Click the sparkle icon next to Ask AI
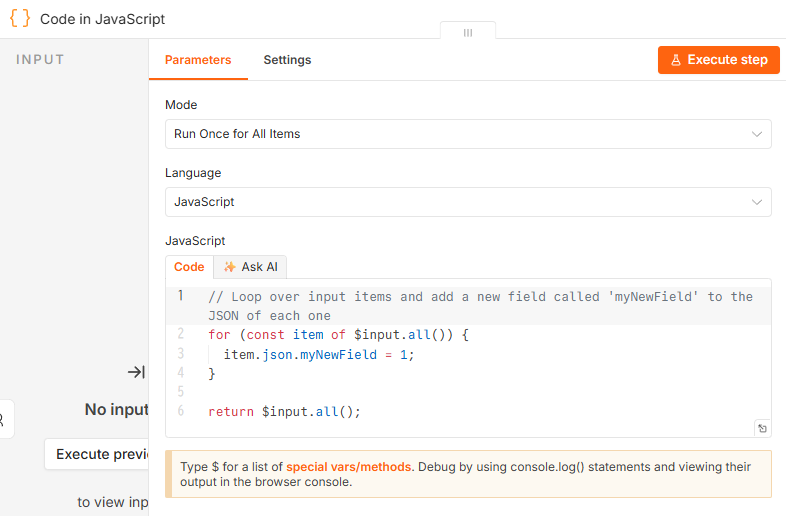 tap(230, 267)
